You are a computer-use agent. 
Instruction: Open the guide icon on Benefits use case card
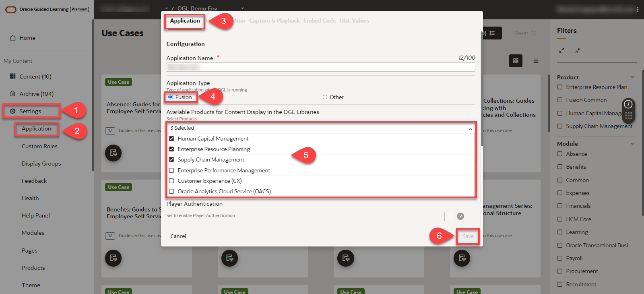click(113, 258)
